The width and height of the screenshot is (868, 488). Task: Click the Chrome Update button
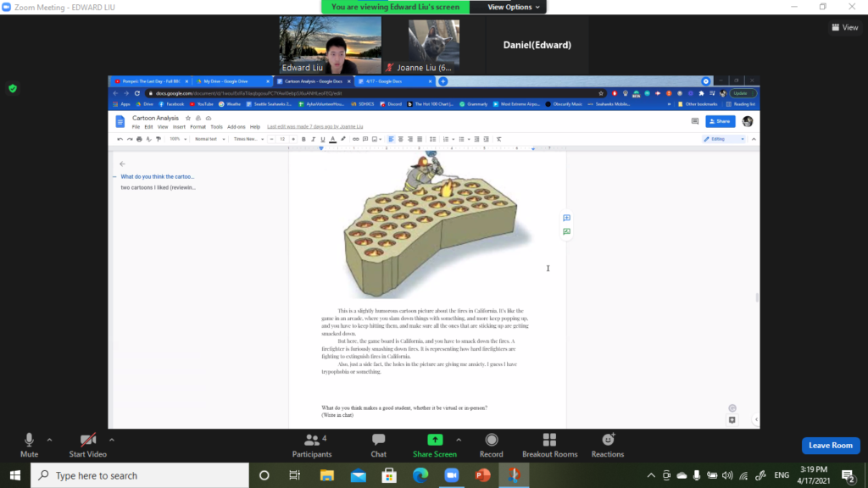pos(741,93)
